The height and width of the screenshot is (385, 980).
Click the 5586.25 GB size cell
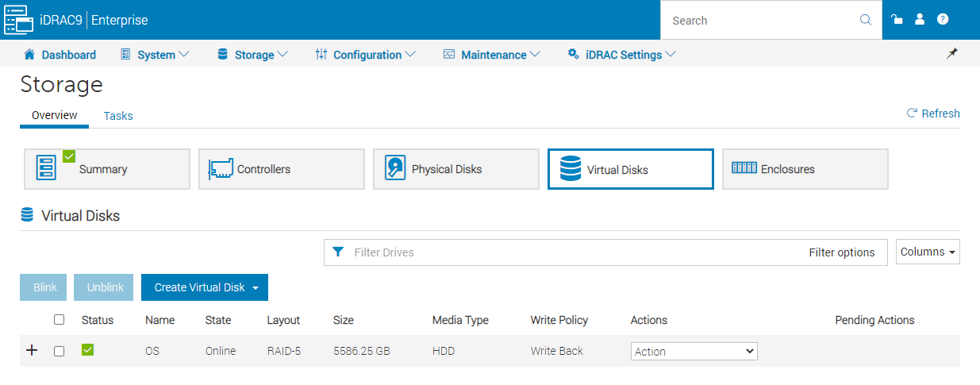[x=361, y=351]
